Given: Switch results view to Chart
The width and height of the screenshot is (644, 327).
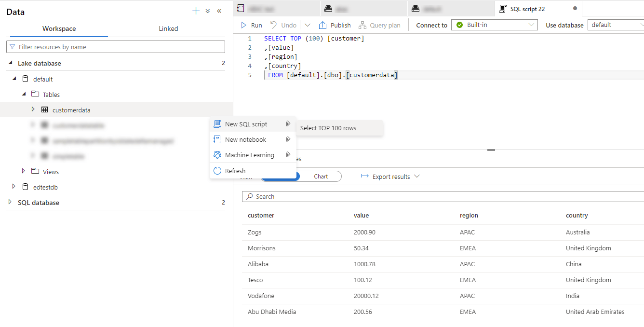Looking at the screenshot, I should 321,176.
